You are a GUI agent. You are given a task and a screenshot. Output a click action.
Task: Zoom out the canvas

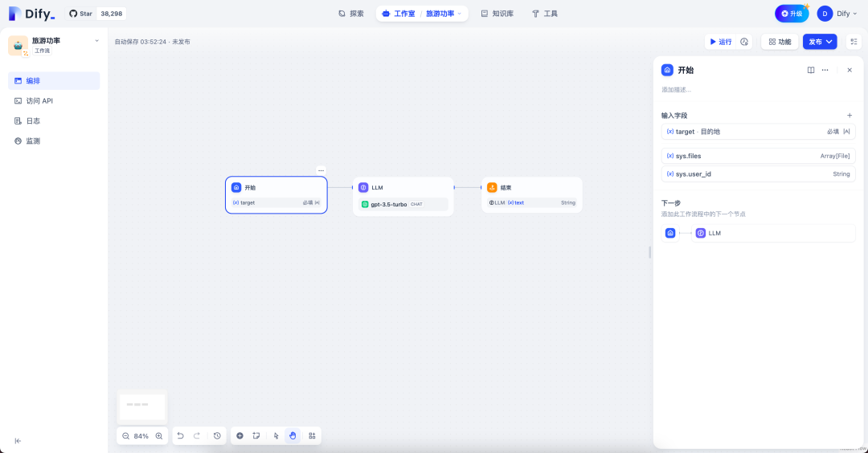[x=125, y=436]
